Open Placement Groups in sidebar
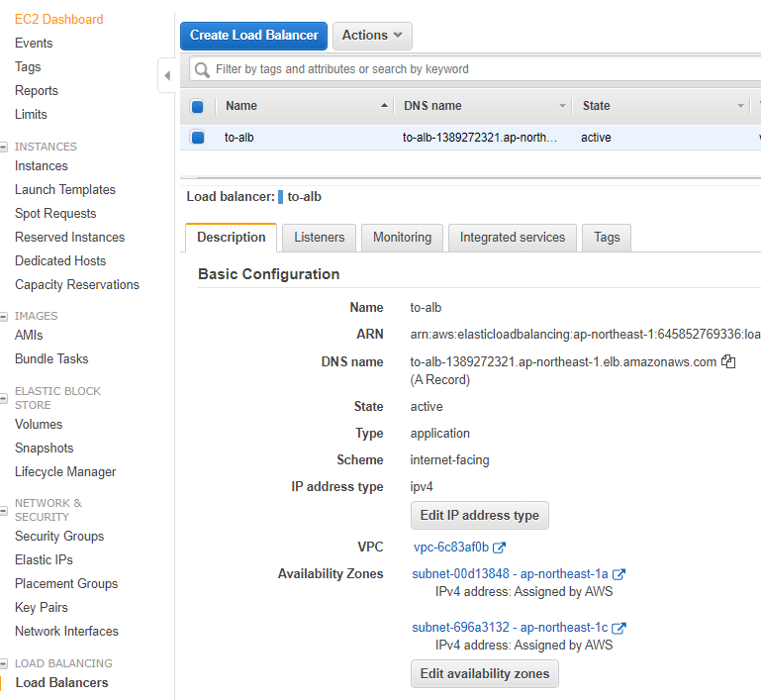761x700 pixels. (66, 584)
